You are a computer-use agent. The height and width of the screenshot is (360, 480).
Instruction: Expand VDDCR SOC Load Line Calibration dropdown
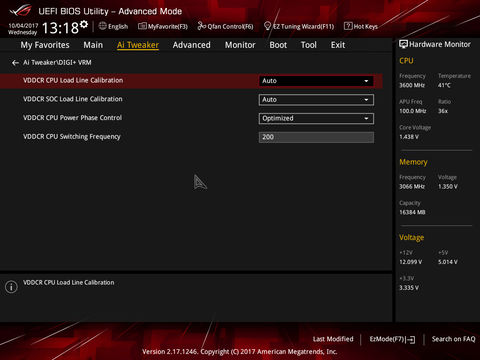(316, 100)
